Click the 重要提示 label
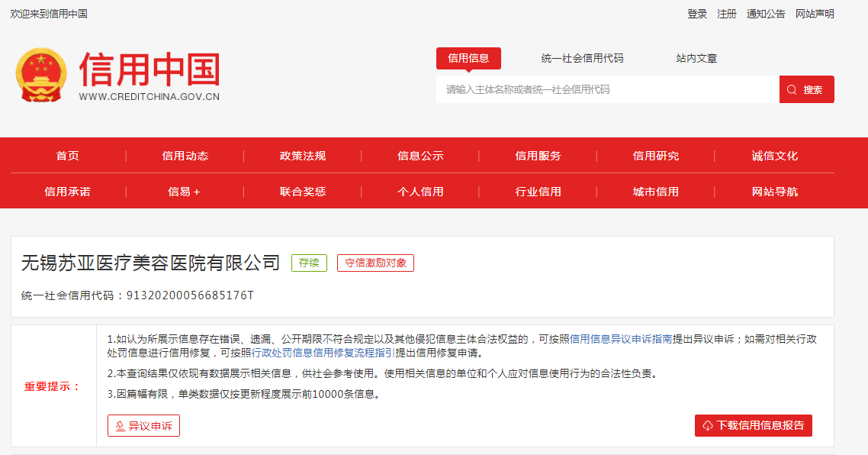The image size is (868, 455). (x=53, y=386)
